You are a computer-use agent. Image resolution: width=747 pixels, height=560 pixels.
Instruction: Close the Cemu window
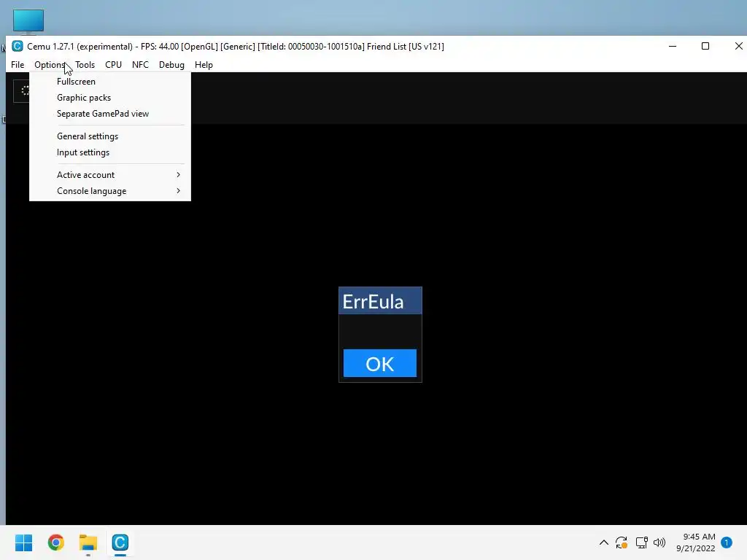[x=738, y=46]
